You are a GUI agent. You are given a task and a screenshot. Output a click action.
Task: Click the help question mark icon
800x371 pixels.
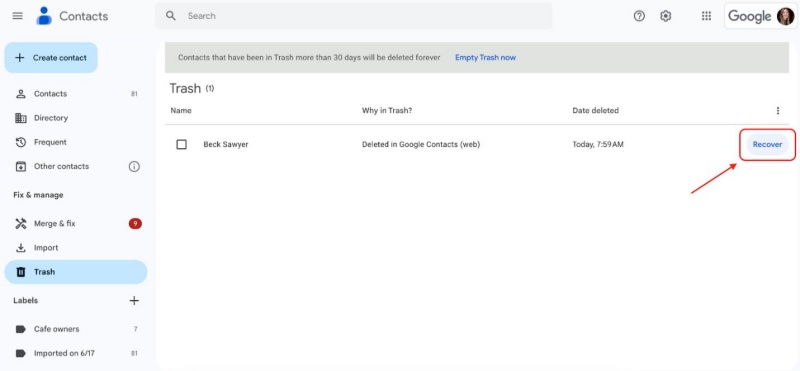click(639, 16)
